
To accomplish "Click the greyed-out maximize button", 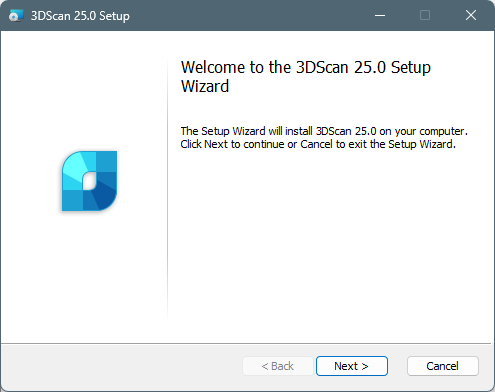I will pyautogui.click(x=425, y=15).
